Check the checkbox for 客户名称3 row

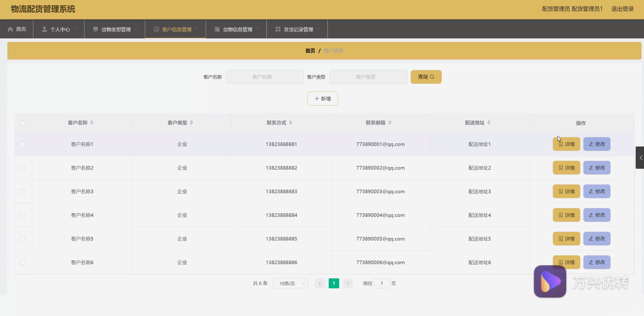23,192
